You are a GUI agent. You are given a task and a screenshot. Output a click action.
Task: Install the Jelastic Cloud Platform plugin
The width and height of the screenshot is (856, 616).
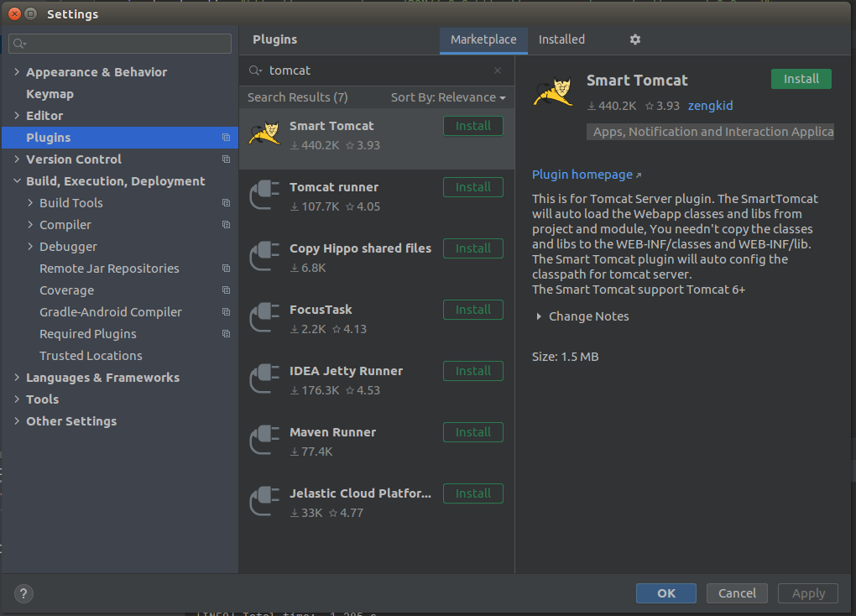472,493
